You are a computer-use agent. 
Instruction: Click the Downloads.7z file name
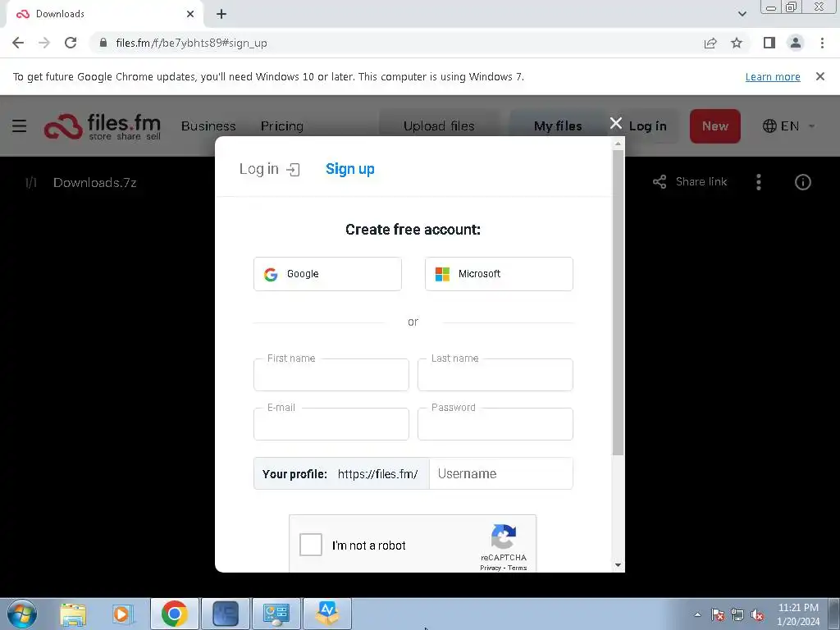tap(95, 183)
